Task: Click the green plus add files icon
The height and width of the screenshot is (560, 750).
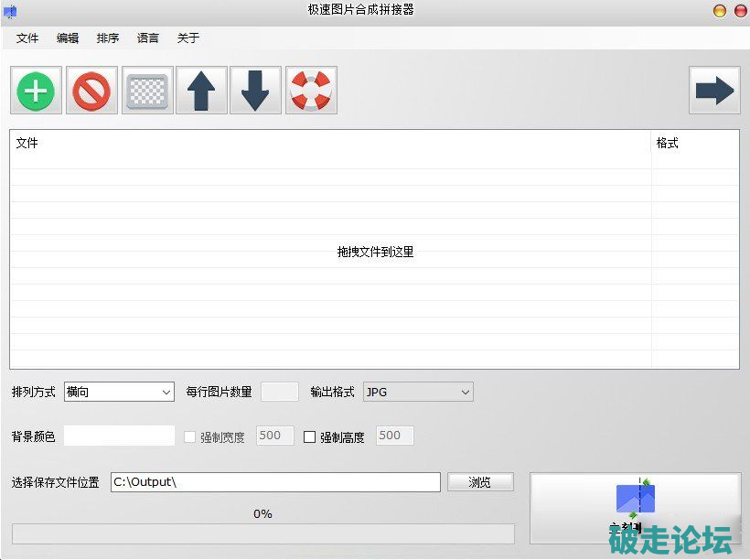Action: click(x=37, y=91)
